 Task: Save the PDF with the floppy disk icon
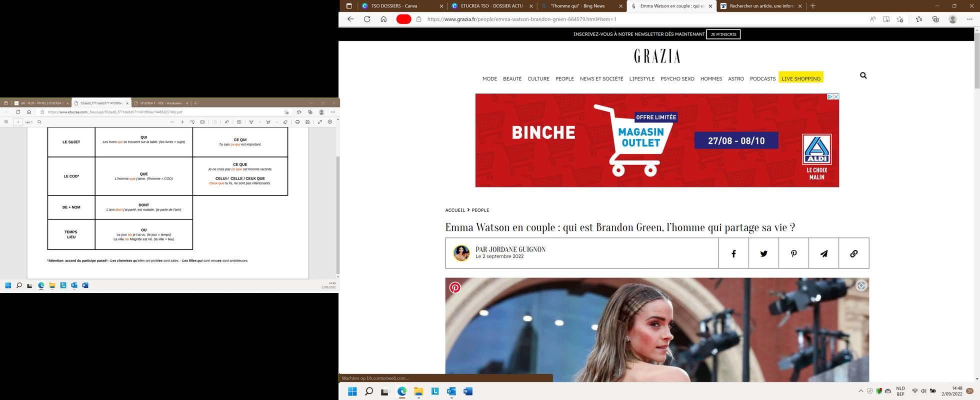point(307,122)
